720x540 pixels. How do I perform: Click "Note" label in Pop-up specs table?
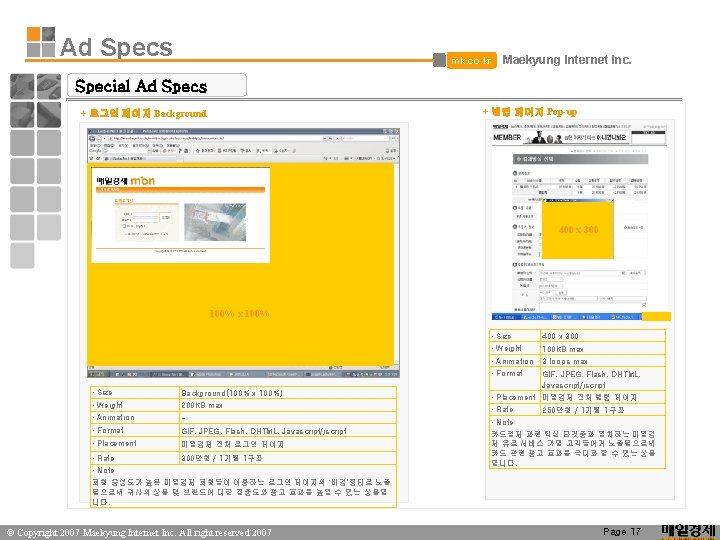[505, 422]
